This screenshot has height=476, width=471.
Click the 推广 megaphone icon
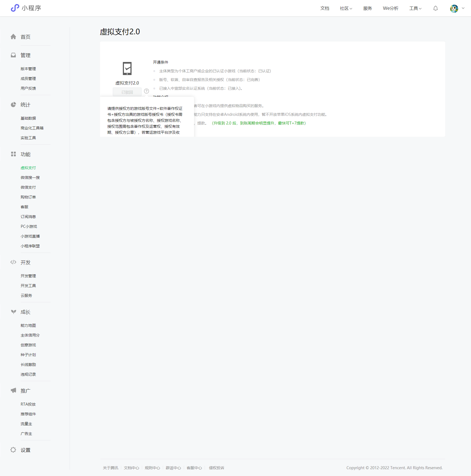[13, 391]
